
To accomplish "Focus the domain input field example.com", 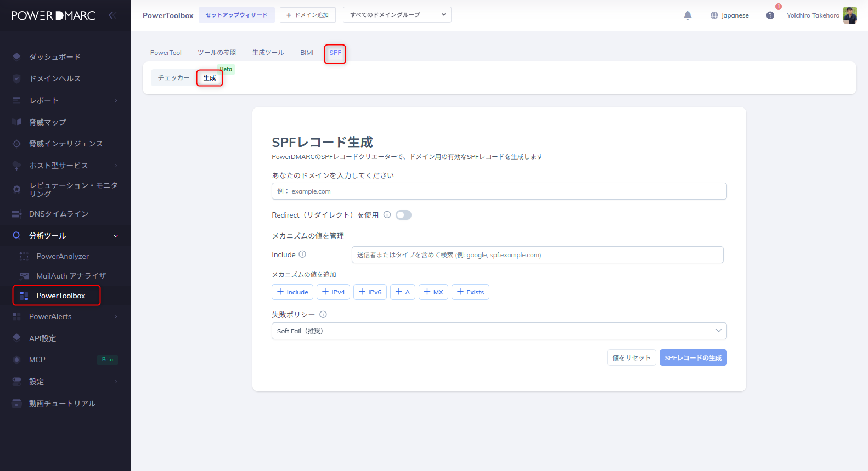I will coord(499,191).
